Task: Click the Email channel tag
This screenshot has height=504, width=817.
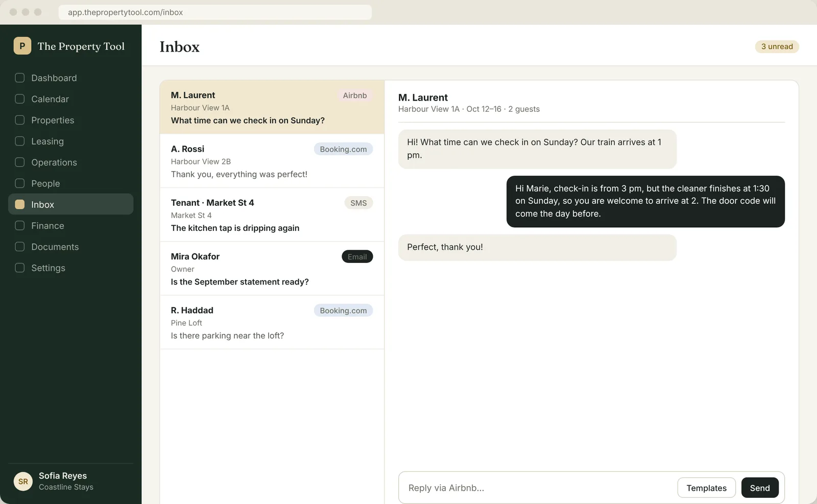Action: pos(357,257)
